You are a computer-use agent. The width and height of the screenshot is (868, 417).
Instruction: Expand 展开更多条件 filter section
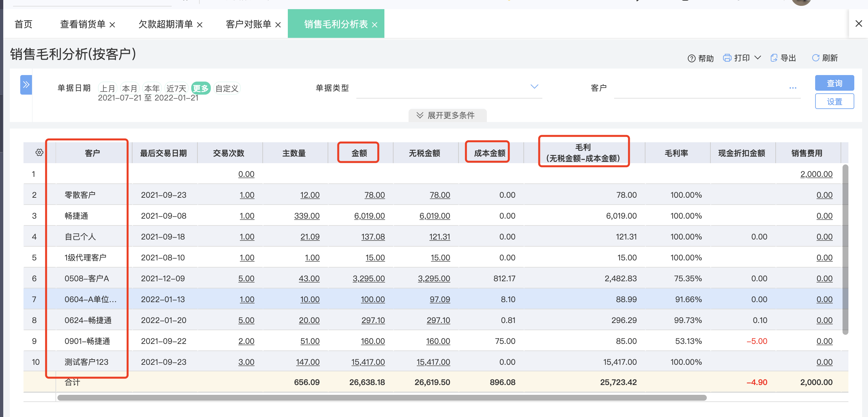click(x=447, y=115)
